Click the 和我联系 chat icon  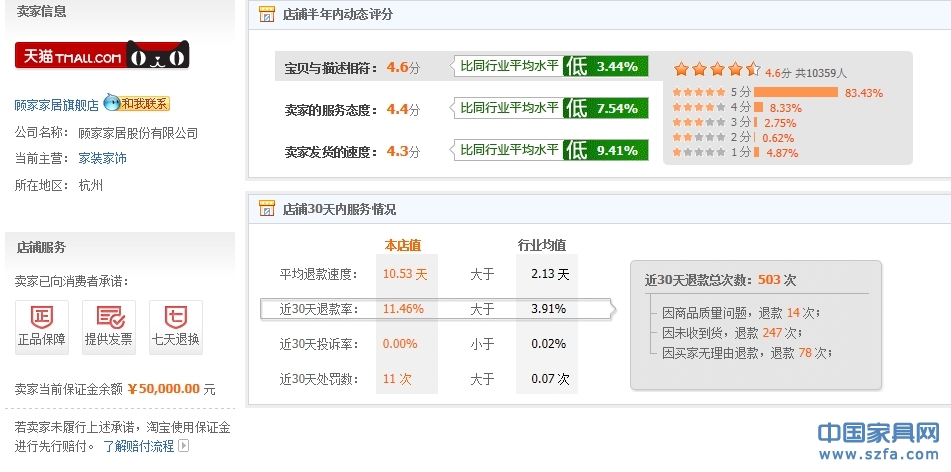pos(136,104)
